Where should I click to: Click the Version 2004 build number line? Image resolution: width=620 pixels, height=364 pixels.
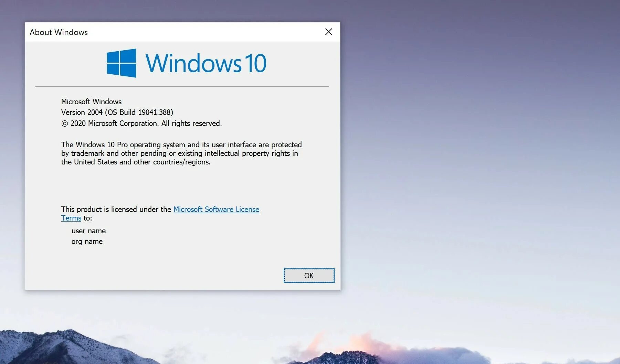tap(117, 112)
